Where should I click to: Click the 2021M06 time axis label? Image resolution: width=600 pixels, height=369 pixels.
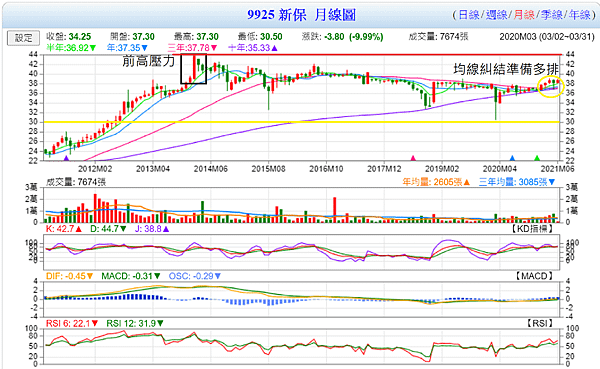558,169
